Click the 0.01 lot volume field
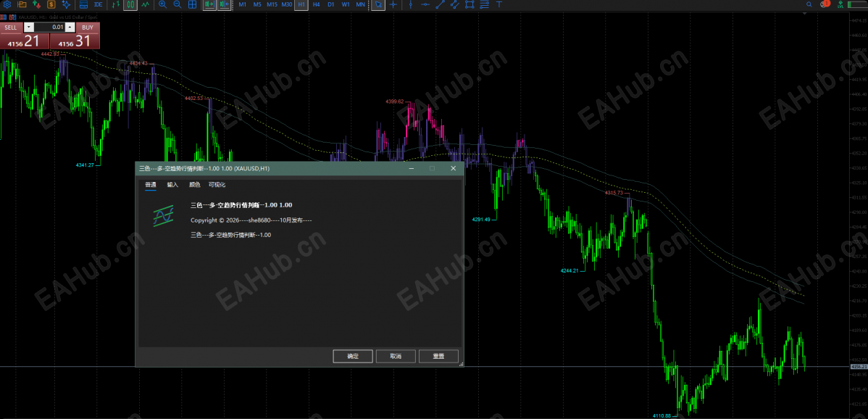 [x=49, y=27]
